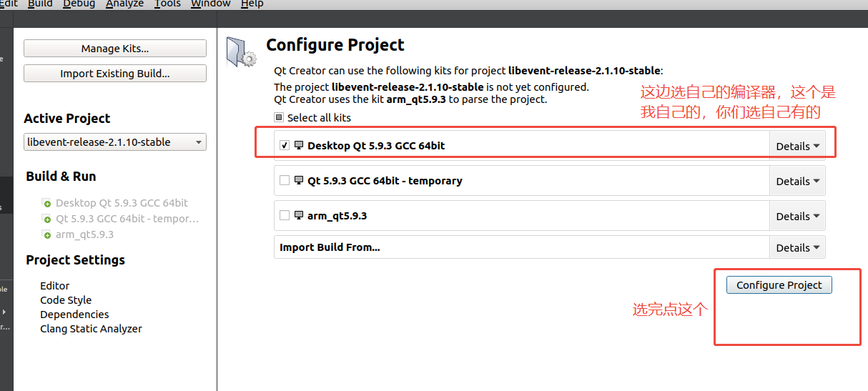Screen dimensions: 868x391
Task: Click the Configure Project folder-gear icon
Action: tap(240, 51)
